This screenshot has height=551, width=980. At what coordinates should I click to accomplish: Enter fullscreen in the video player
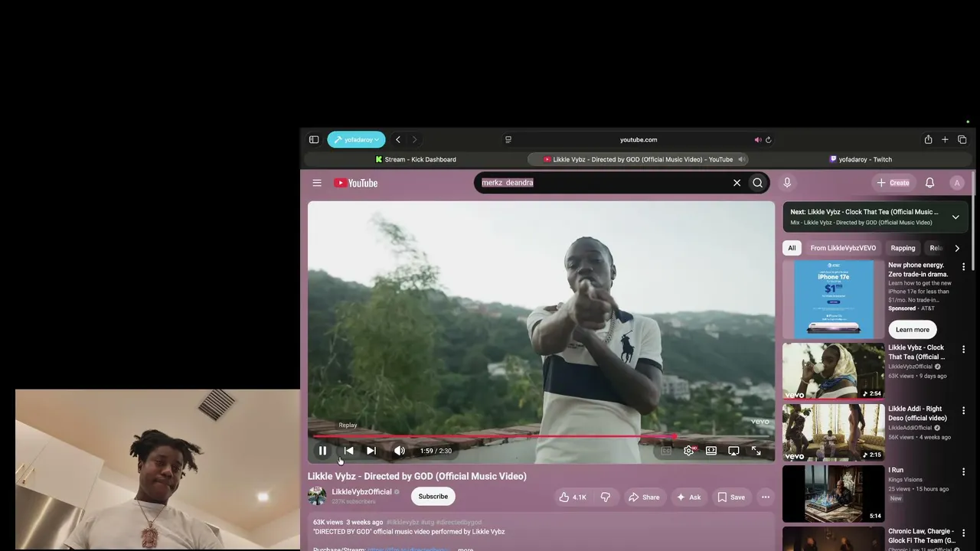pos(756,451)
